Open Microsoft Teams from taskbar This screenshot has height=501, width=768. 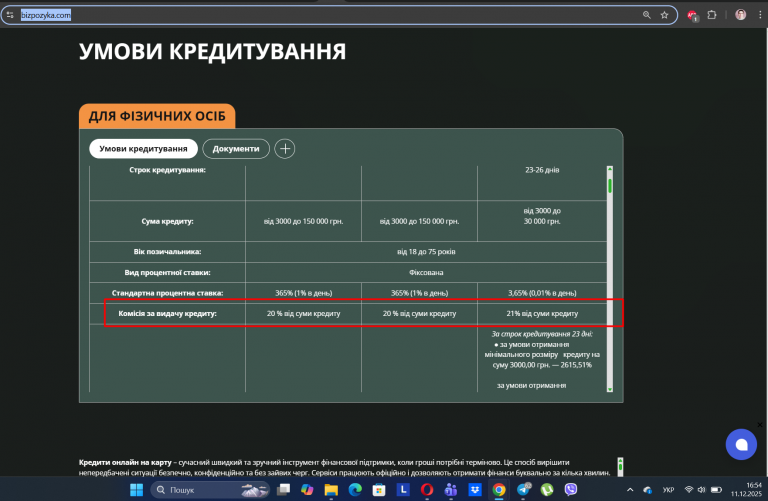tap(451, 490)
